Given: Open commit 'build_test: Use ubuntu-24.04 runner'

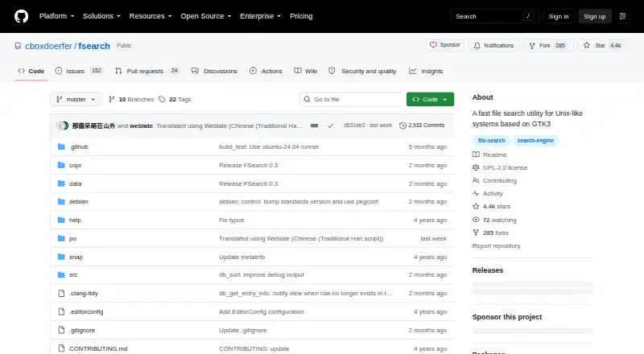Looking at the screenshot, I should pos(269,147).
